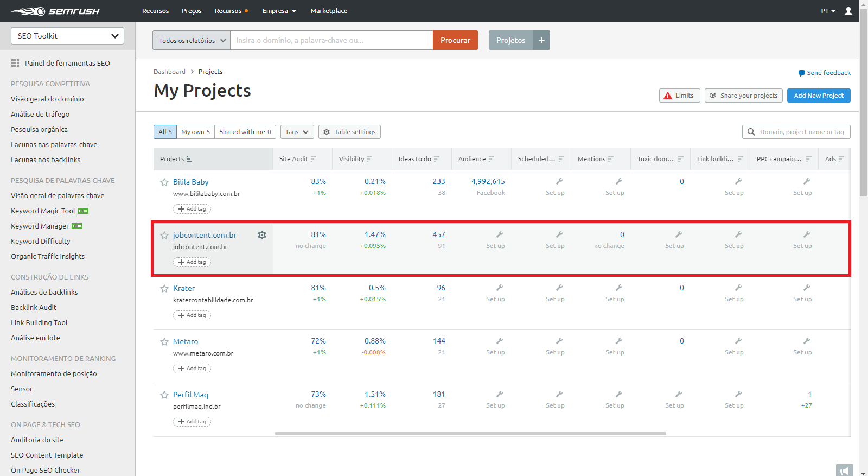Open the Perfil Maq project link
Image resolution: width=868 pixels, height=476 pixels.
coord(190,395)
